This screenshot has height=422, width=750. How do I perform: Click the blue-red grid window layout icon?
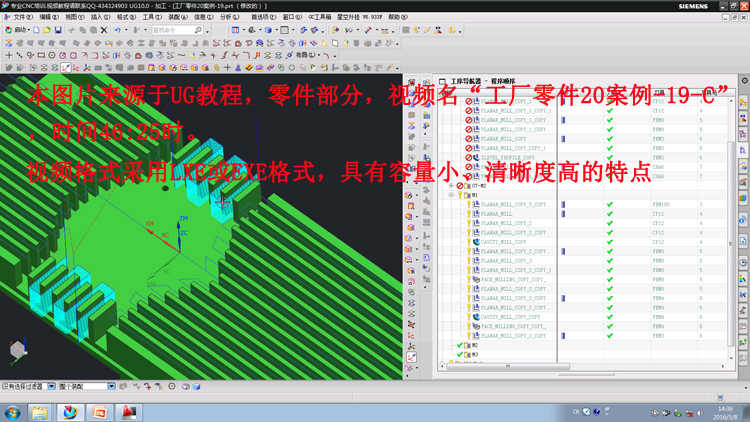(235, 30)
